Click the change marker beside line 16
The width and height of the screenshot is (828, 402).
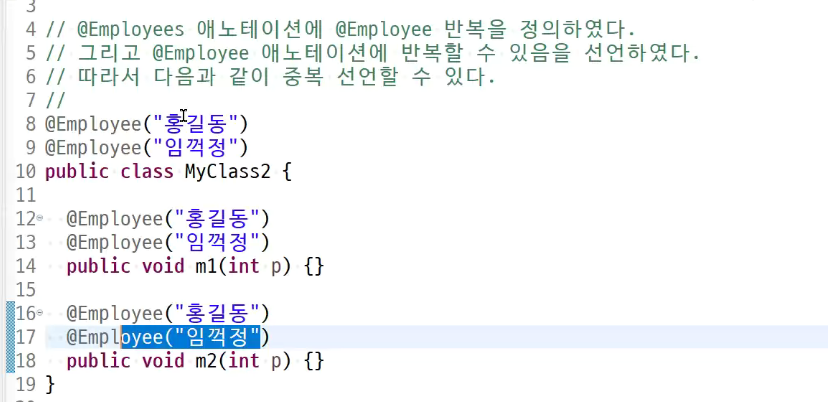click(10, 314)
